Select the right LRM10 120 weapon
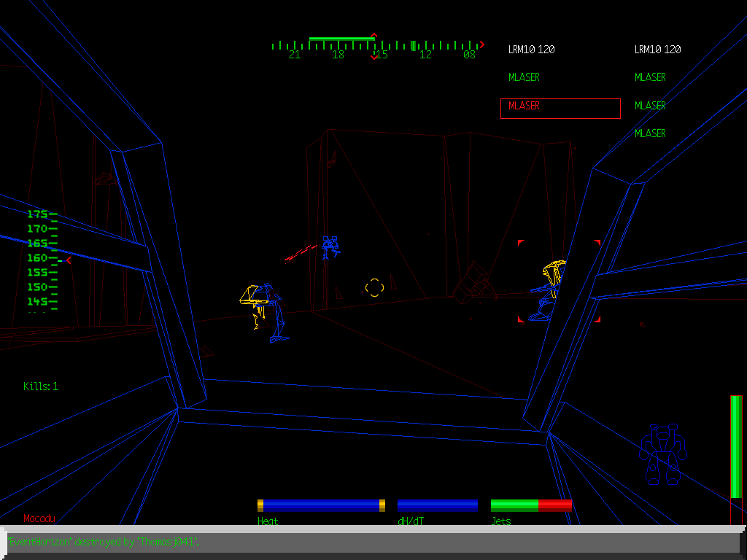The image size is (747, 560). [657, 50]
